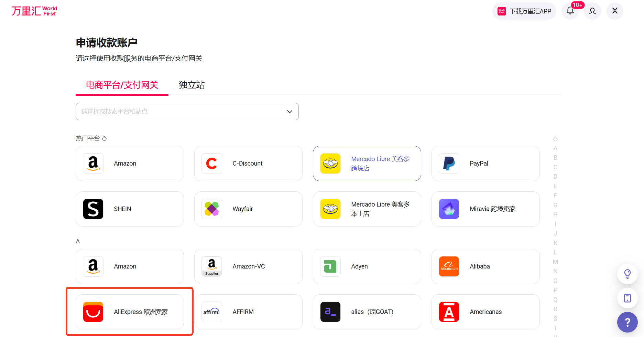
Task: Click the 下载万里汇APP button
Action: [x=524, y=11]
